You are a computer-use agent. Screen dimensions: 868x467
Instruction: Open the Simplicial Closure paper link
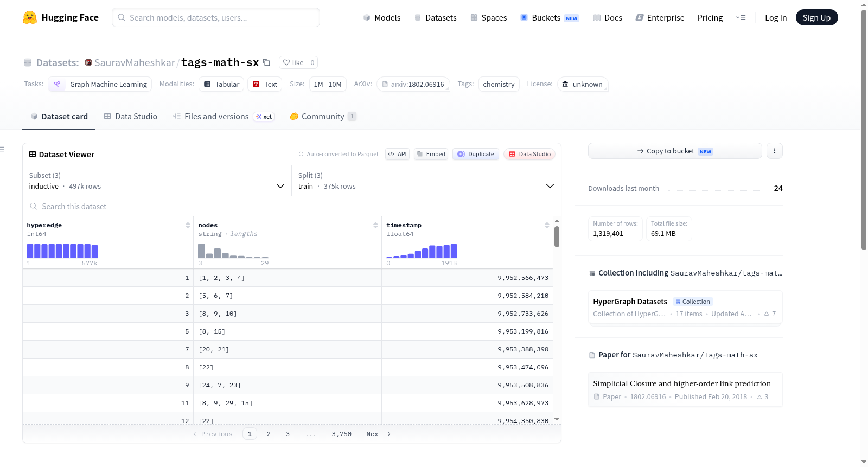[x=685, y=389]
